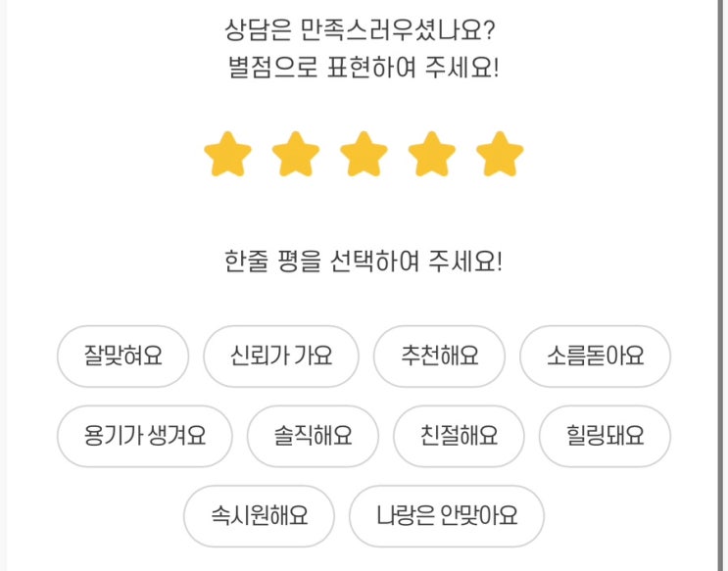This screenshot has width=728, height=571.
Task: Click the 상담은 만족스러우셨나요? heading text
Action: (x=363, y=31)
